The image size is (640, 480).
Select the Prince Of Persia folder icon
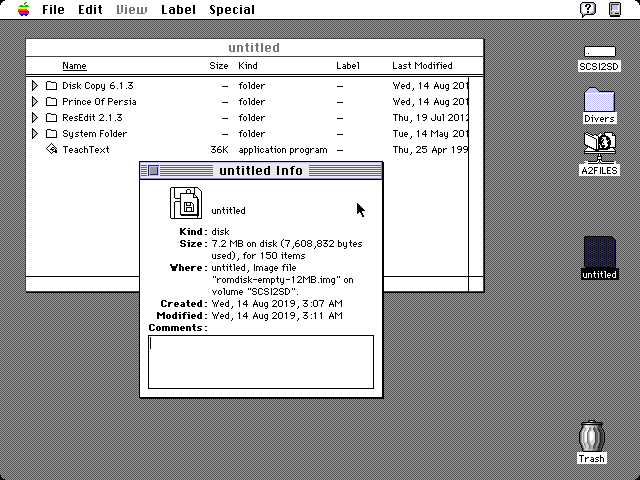51,101
